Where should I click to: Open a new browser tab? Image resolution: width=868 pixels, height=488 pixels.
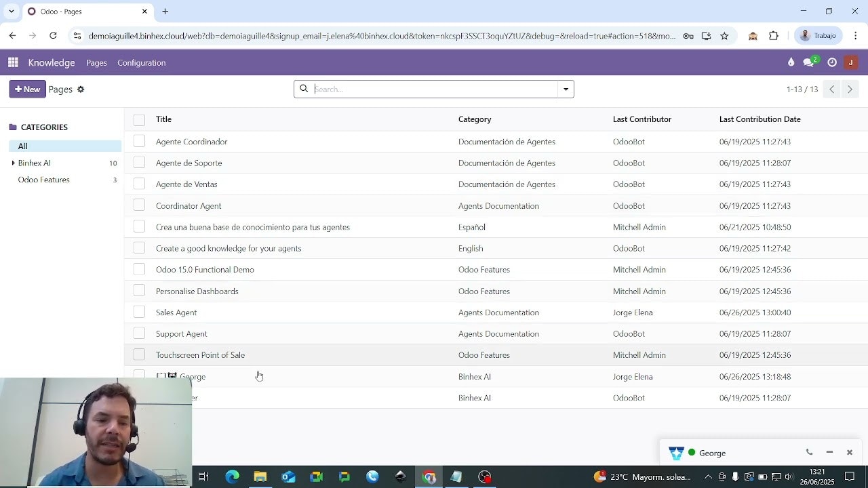coord(165,12)
